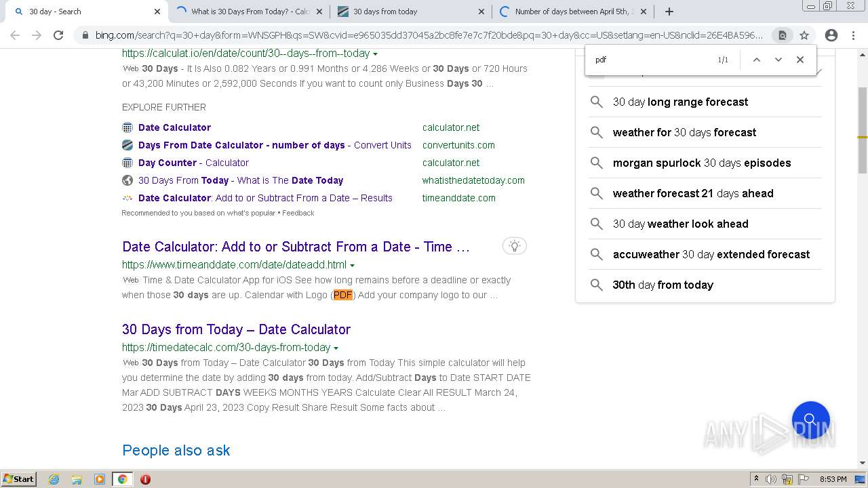Open the Chrome profile account icon
The image size is (868, 488).
831,35
